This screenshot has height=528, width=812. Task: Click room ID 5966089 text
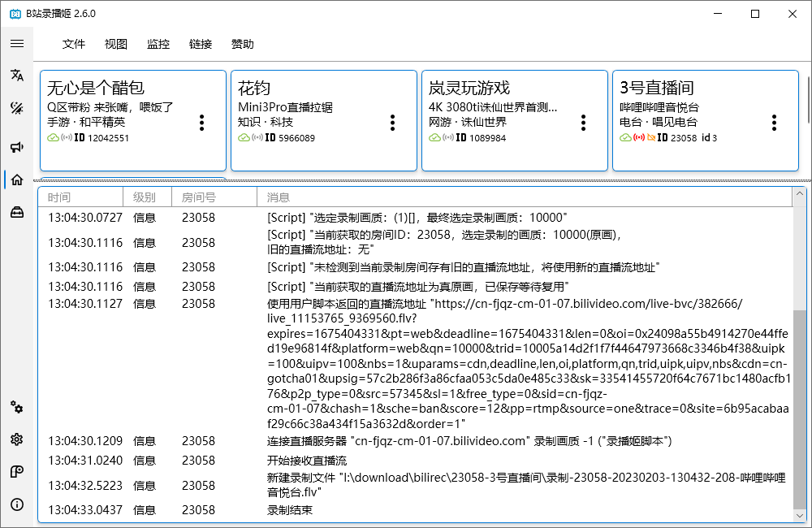296,138
